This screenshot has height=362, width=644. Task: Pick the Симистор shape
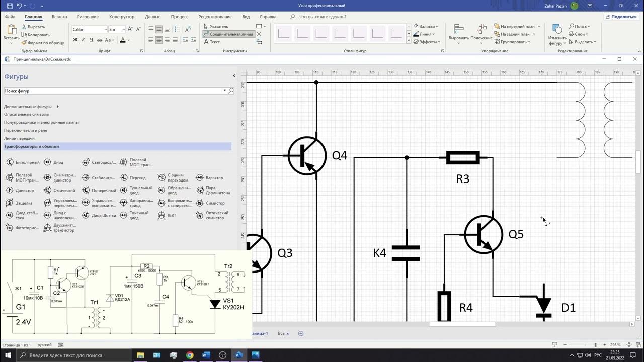[x=210, y=203]
